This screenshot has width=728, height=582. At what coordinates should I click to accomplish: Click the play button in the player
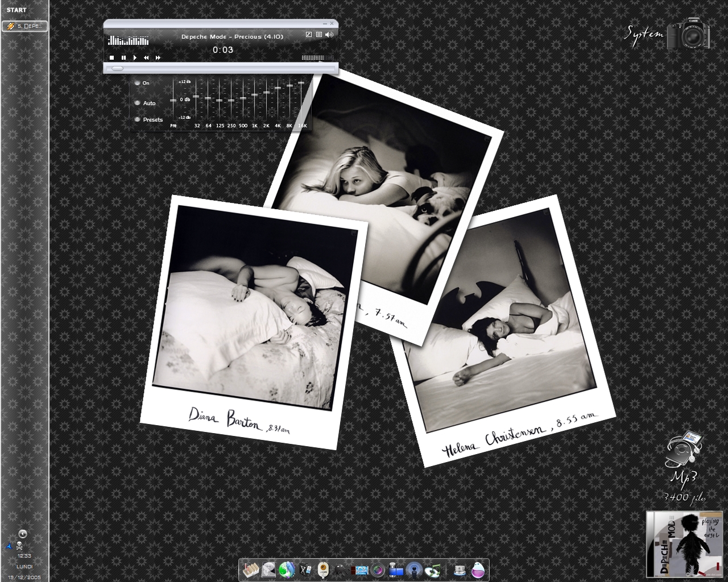coord(135,57)
